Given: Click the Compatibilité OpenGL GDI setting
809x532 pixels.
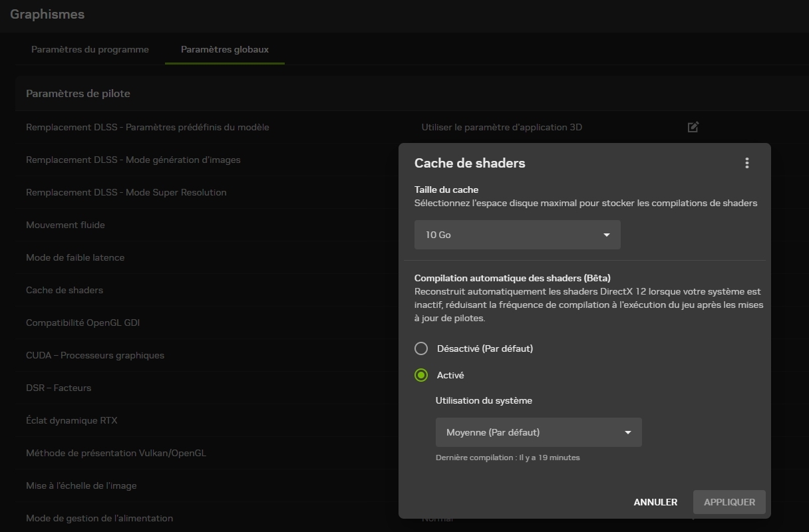Looking at the screenshot, I should click(x=82, y=323).
